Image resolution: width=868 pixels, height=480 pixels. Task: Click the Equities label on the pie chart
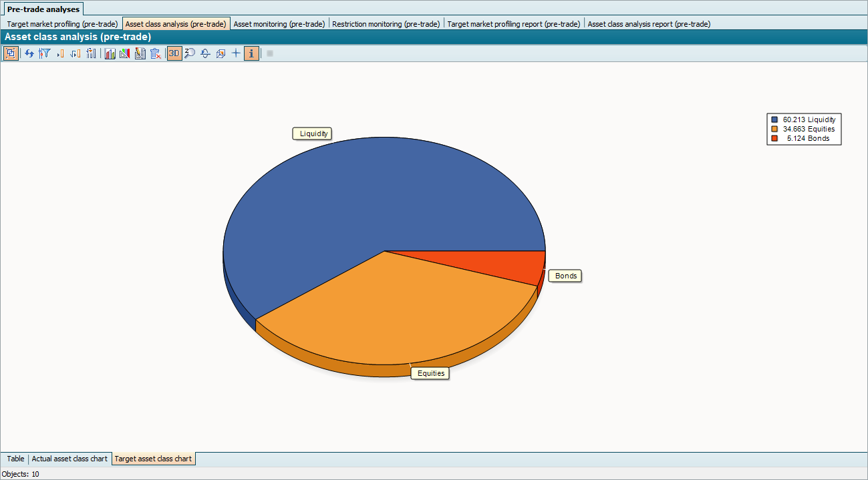(x=431, y=373)
